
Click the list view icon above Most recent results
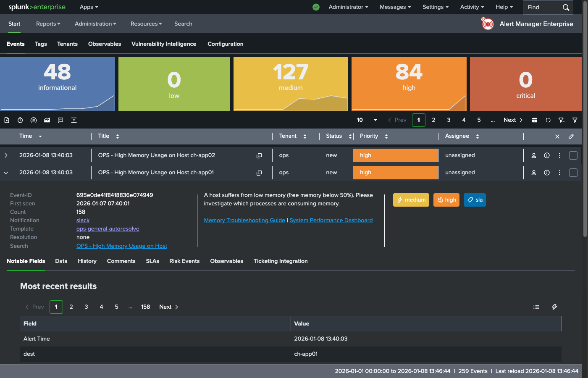tap(536, 307)
